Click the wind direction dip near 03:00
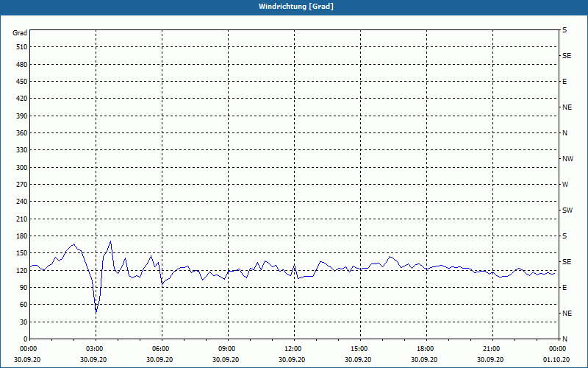588x368 pixels. tap(96, 312)
